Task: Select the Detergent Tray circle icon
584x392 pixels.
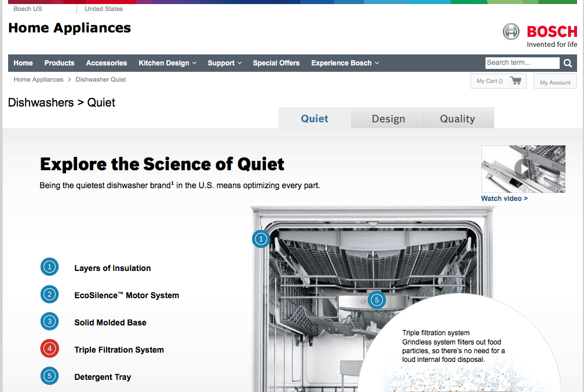Action: coord(49,376)
